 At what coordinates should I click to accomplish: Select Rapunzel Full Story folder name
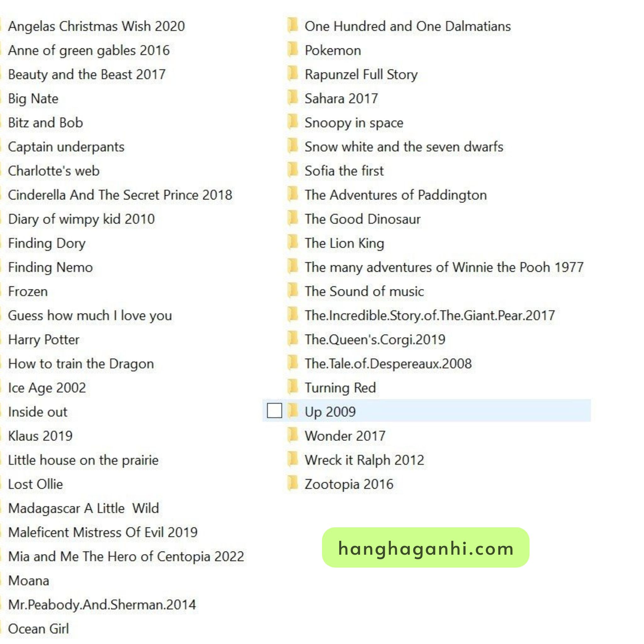coord(361,75)
